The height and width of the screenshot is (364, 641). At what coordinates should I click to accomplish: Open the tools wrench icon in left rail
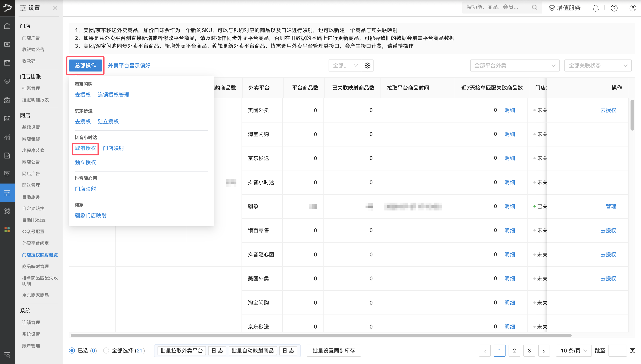click(x=7, y=211)
